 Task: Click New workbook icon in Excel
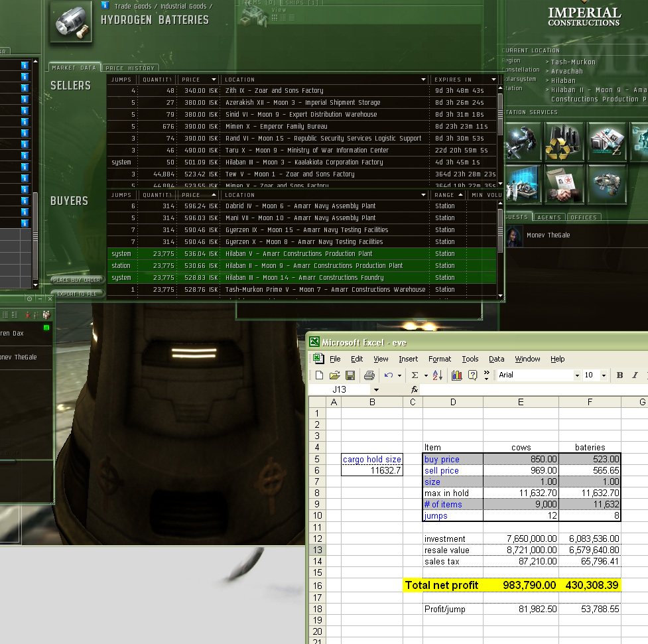click(x=319, y=375)
